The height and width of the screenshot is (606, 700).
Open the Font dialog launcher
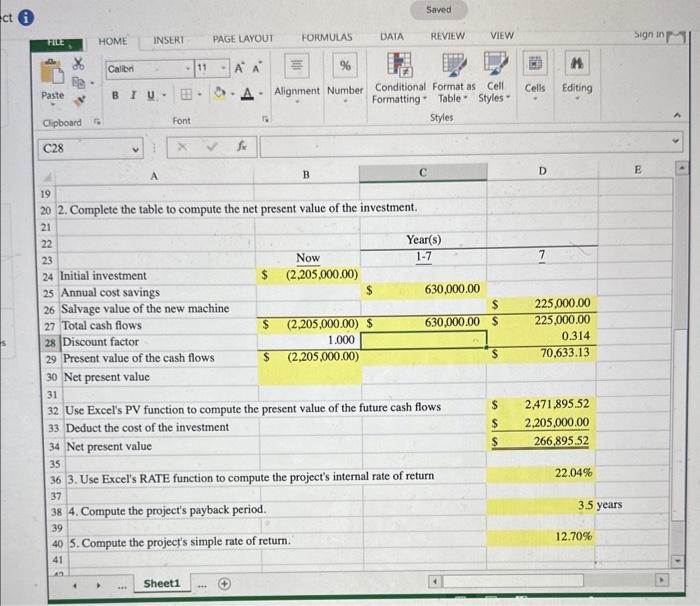266,119
